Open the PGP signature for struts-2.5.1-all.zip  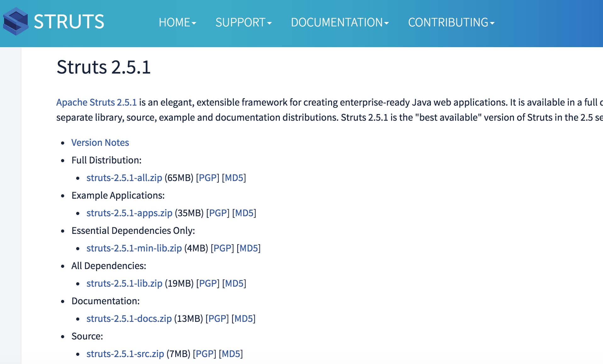(x=208, y=178)
